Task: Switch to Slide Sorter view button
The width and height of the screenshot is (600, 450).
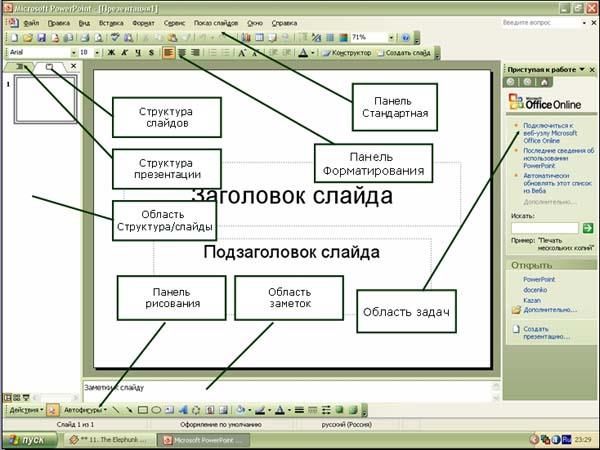Action: pyautogui.click(x=16, y=398)
